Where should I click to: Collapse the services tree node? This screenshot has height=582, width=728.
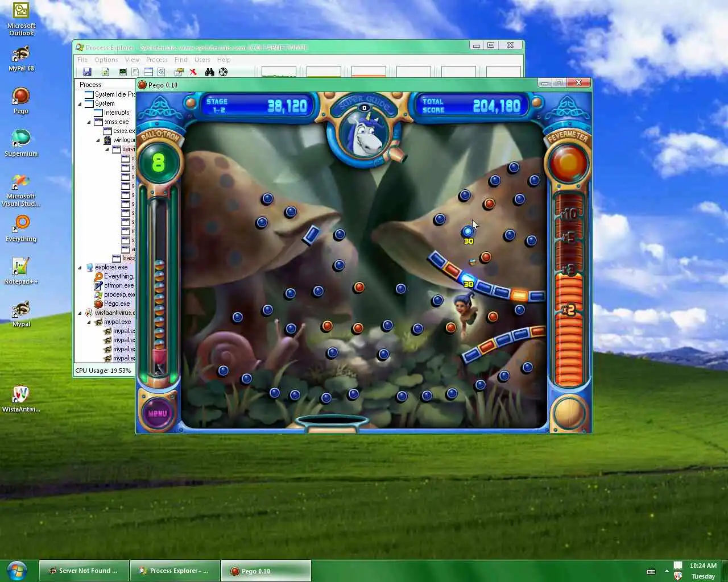tap(107, 149)
